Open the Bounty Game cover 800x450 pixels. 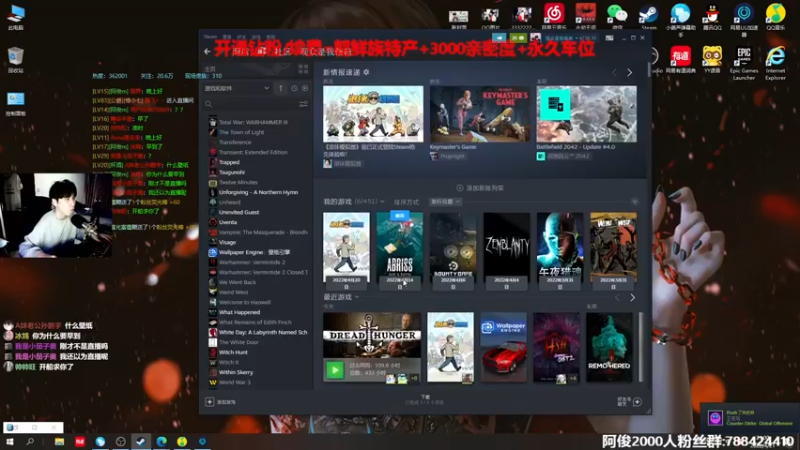tap(453, 247)
